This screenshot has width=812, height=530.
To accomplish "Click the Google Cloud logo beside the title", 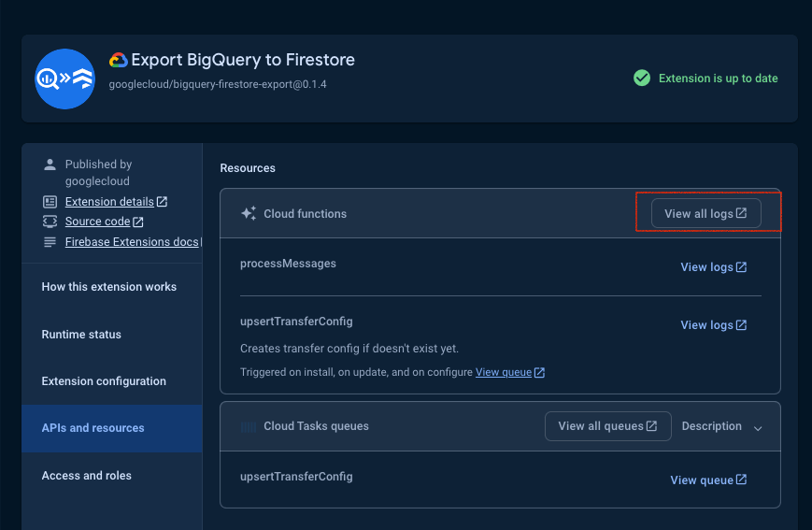I will pyautogui.click(x=118, y=60).
